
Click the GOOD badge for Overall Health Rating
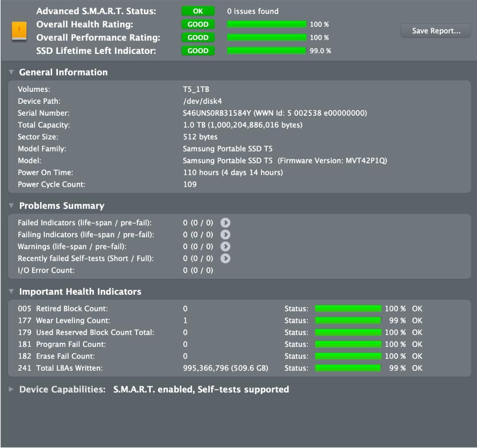pyautogui.click(x=198, y=25)
